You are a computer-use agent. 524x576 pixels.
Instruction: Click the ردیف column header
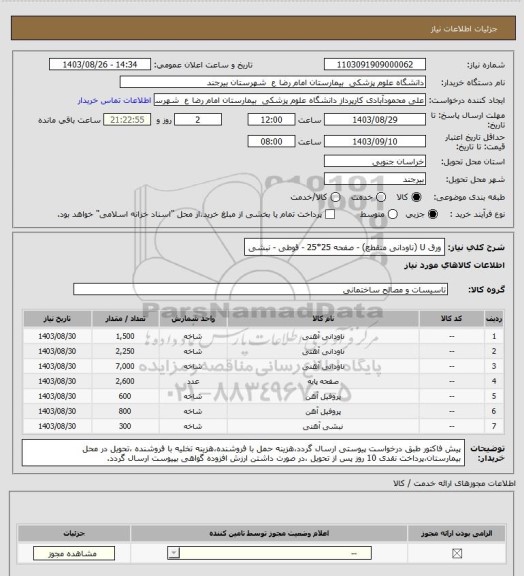(x=494, y=319)
